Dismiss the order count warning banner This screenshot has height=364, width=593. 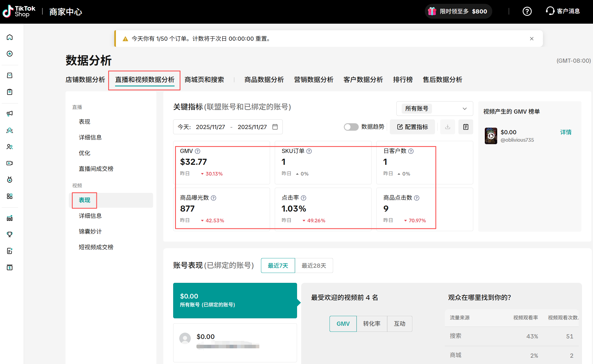(532, 39)
